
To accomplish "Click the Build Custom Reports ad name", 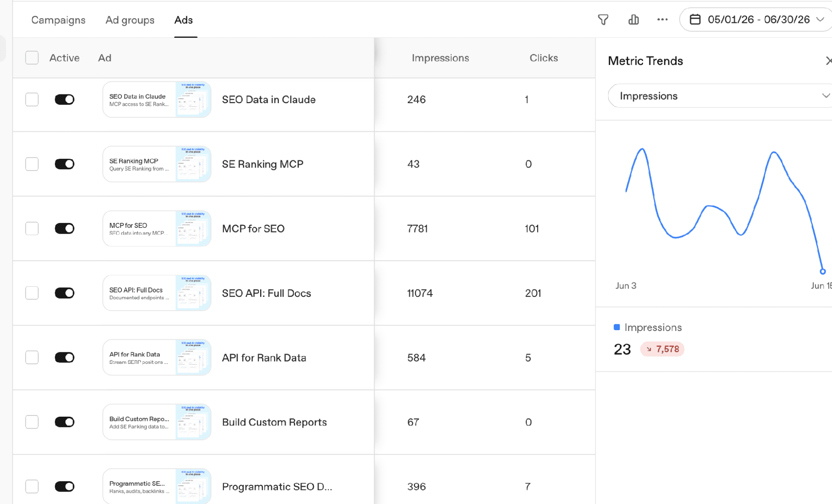I will [275, 422].
